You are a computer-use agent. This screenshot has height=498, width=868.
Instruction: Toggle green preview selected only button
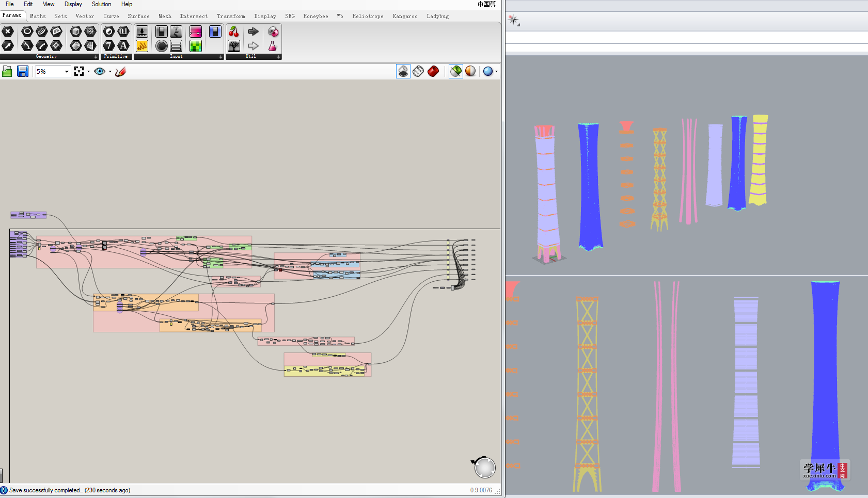click(456, 71)
